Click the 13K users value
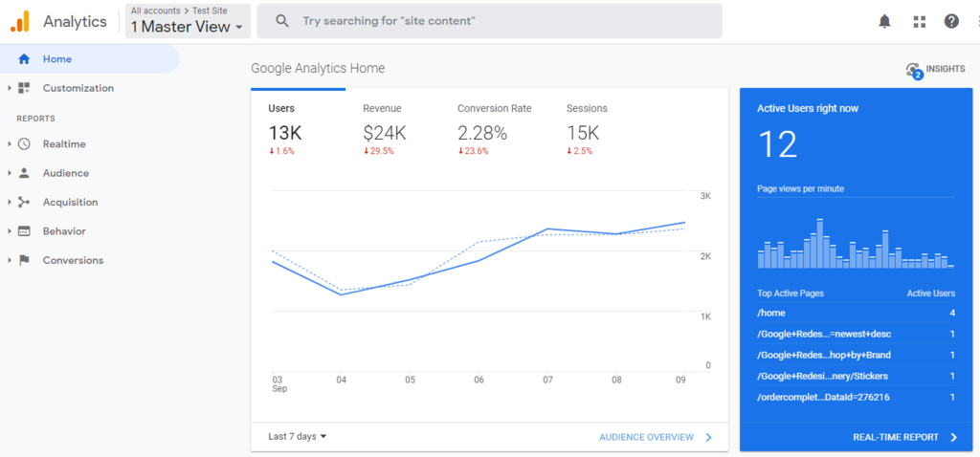 (285, 133)
